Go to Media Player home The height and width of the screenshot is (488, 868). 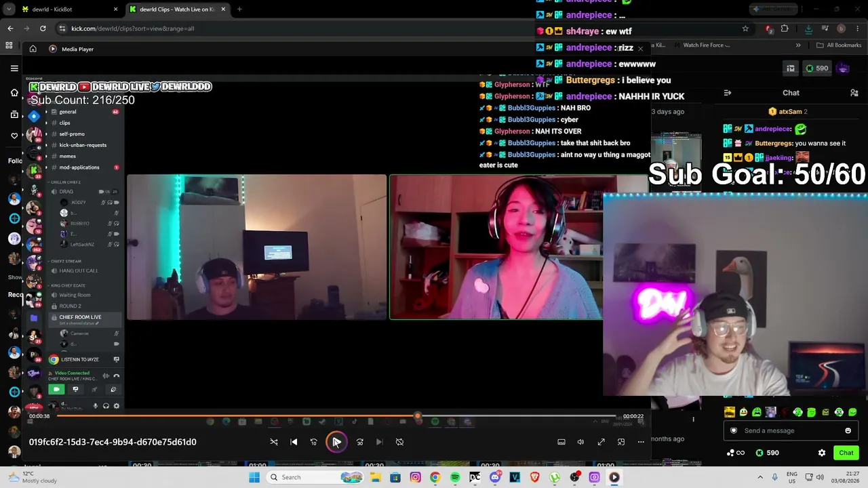click(33, 49)
